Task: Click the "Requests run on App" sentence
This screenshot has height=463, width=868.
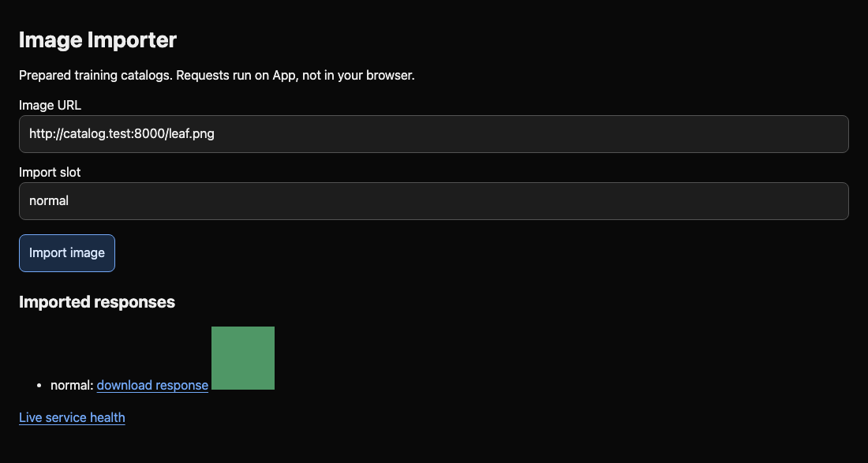Action: pos(296,75)
